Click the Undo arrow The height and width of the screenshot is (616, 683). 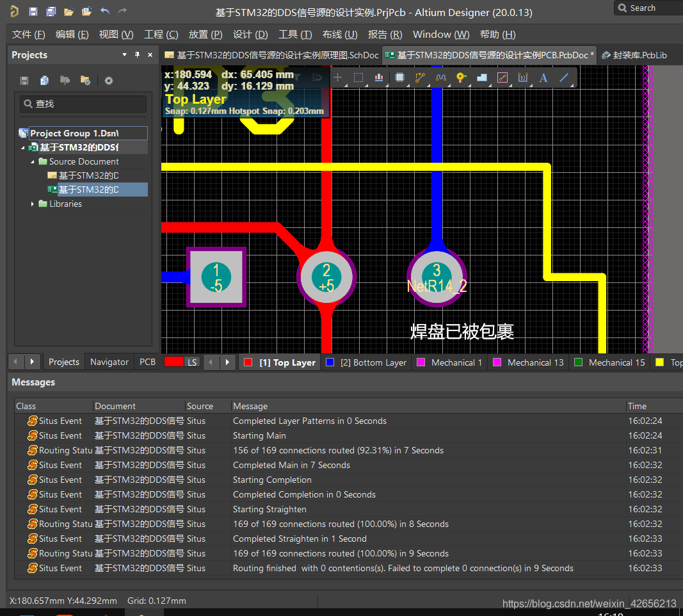pos(104,12)
